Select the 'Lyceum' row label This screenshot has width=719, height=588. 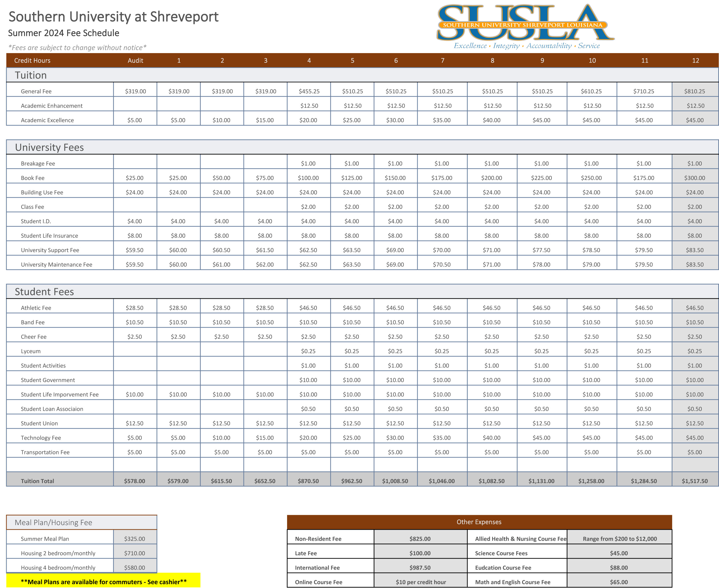coord(30,351)
